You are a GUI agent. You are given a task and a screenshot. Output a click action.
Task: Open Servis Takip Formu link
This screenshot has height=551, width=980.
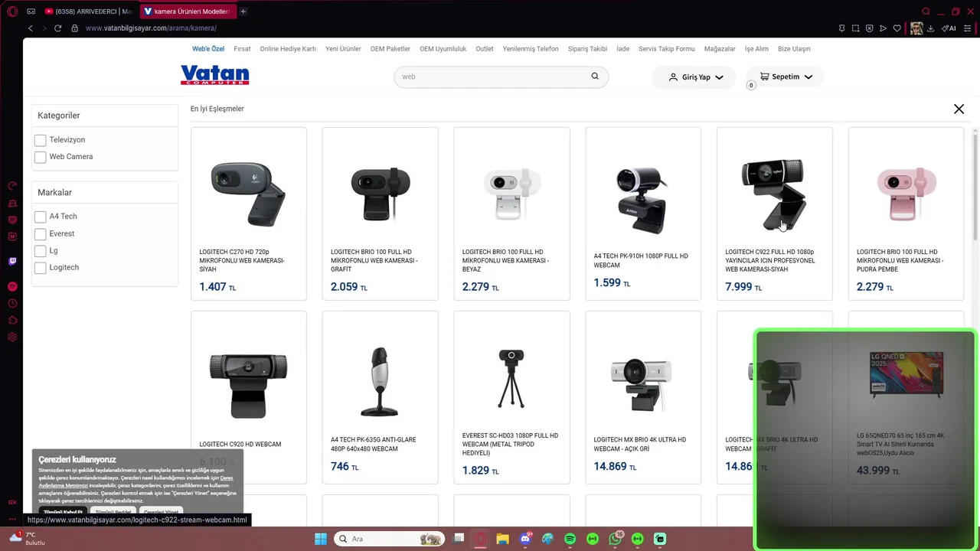click(667, 49)
